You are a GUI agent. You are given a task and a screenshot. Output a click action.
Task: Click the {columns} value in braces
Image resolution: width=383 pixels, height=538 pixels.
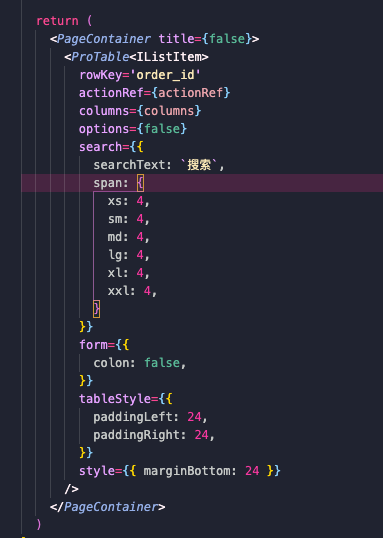pos(169,111)
